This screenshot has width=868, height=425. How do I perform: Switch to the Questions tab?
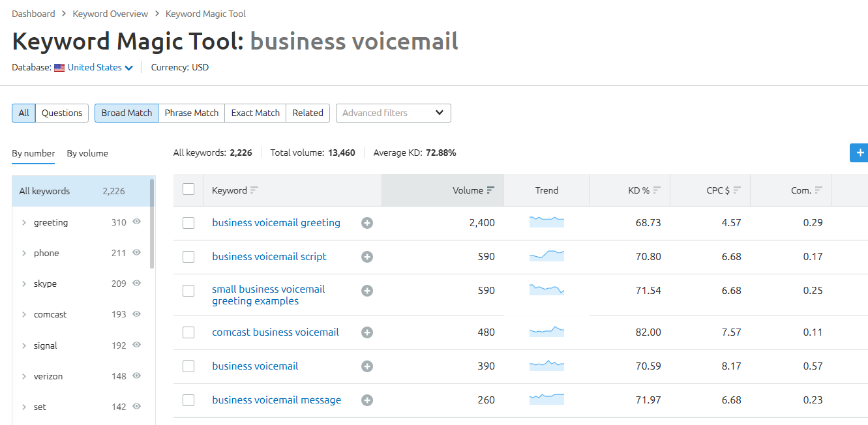click(62, 113)
